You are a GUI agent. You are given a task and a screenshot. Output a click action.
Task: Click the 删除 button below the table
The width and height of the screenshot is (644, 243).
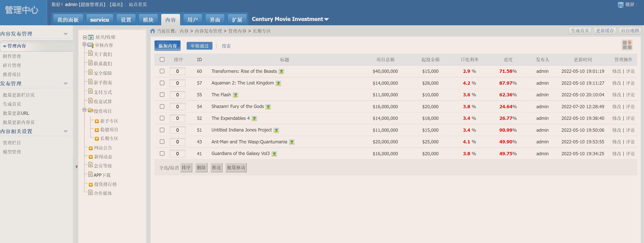[x=201, y=168]
